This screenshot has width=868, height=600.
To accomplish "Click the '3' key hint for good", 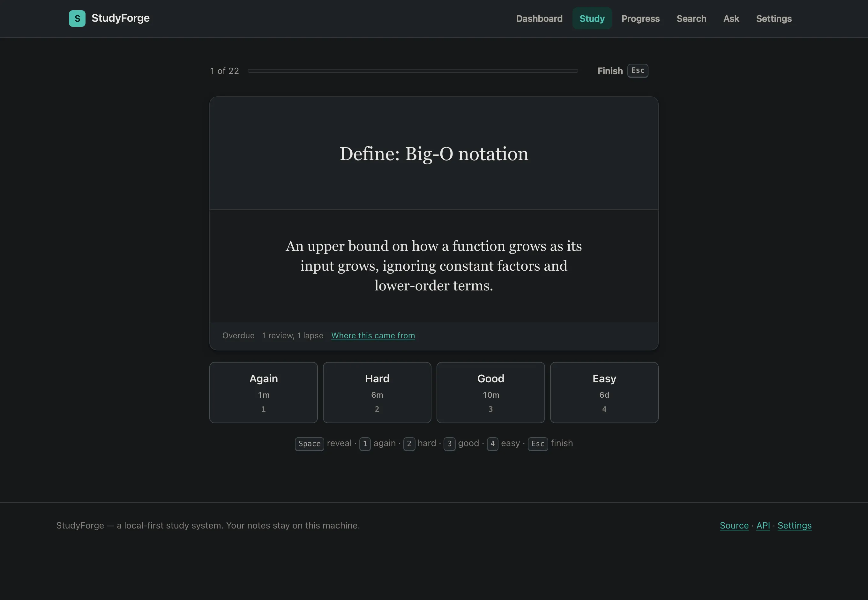I will 449,444.
